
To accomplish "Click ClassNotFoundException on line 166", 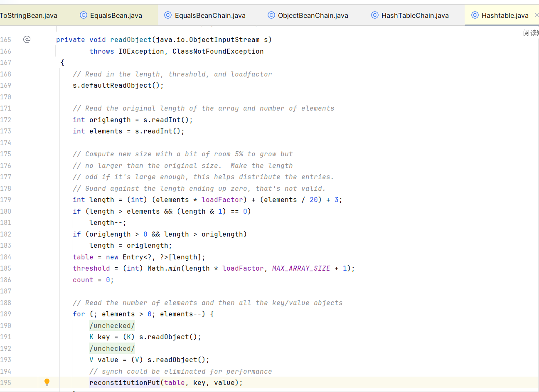I will (x=218, y=51).
